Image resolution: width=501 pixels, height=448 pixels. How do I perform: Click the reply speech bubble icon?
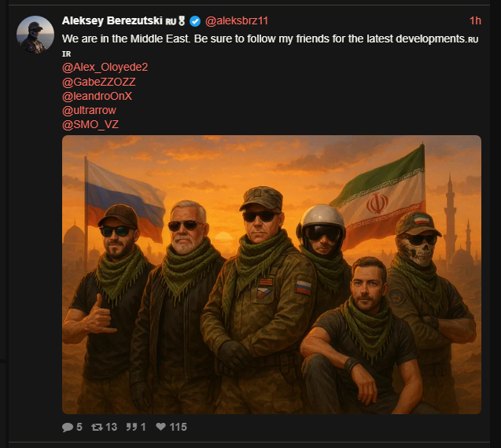68,427
